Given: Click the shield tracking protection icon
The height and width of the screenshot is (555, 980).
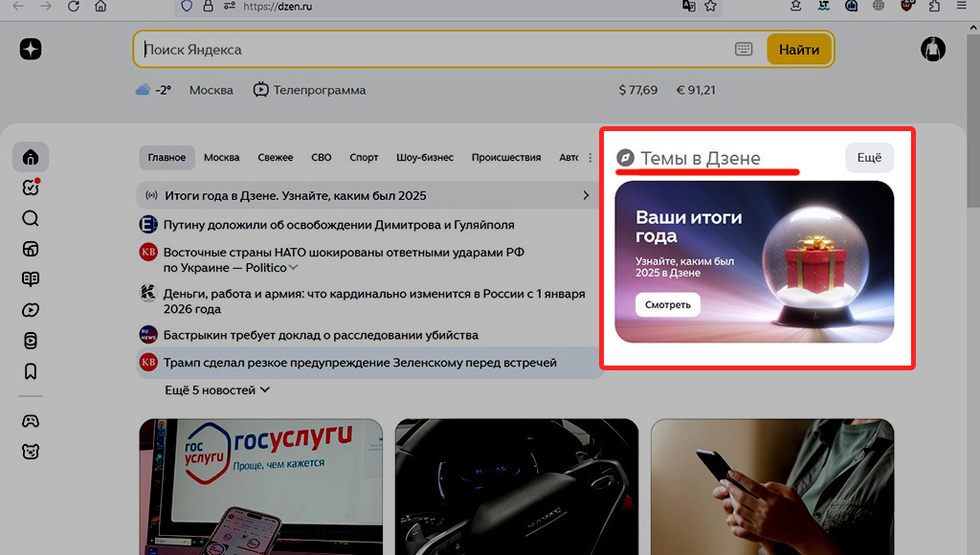Looking at the screenshot, I should pos(187,7).
